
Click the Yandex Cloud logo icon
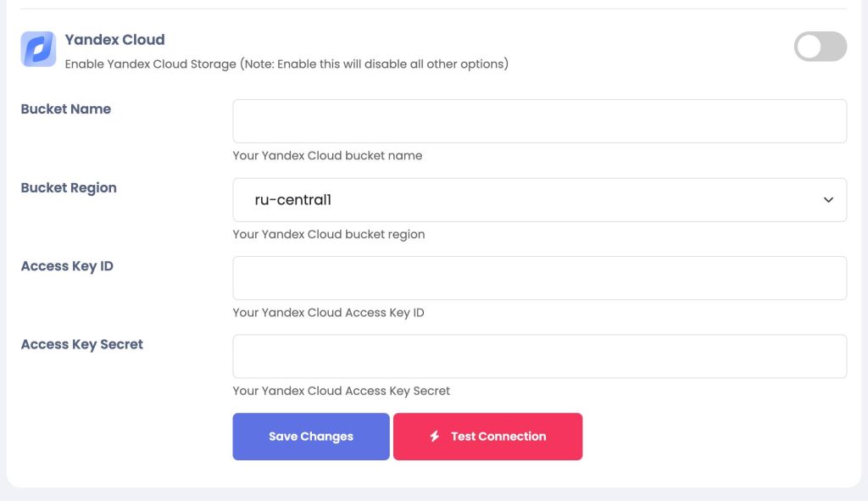38,49
